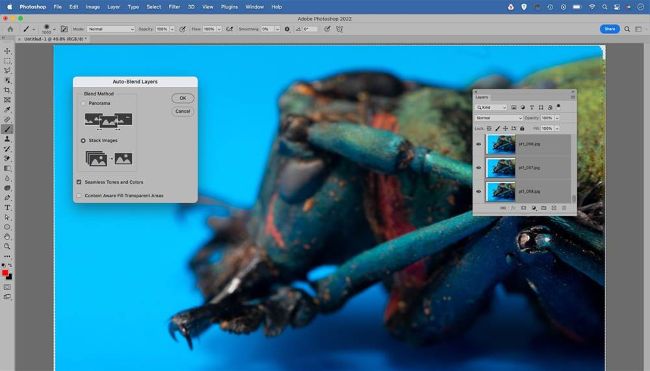Select the Move tool

click(7, 51)
